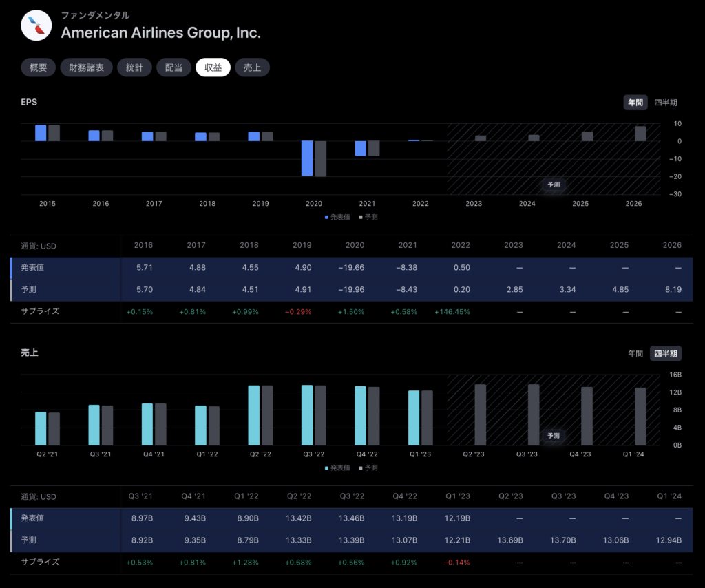Toggle 予測 legend in 売上 chart
The image size is (705, 588).
pos(368,468)
